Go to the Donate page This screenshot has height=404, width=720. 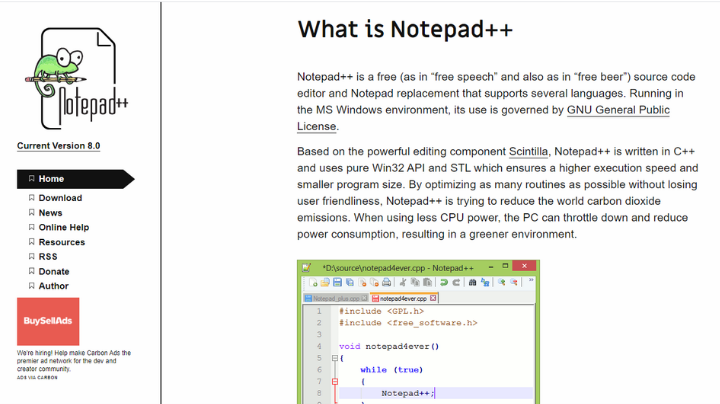pos(54,271)
